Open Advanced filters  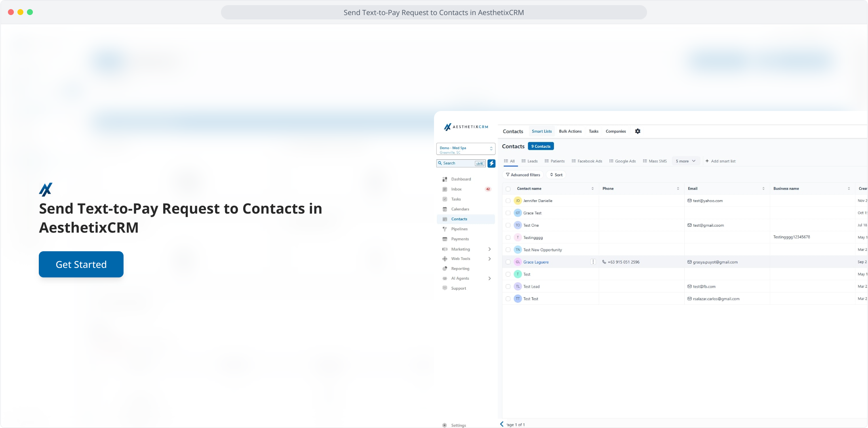(x=523, y=175)
